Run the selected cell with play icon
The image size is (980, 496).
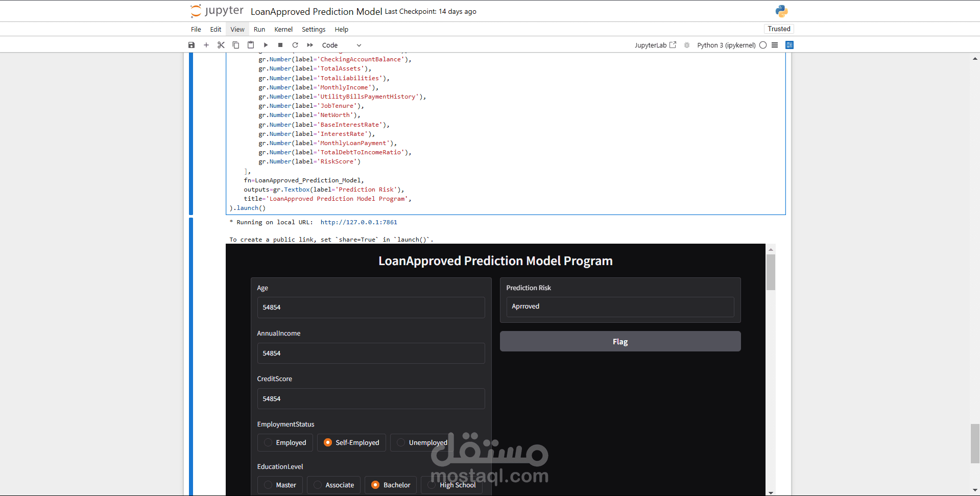pyautogui.click(x=266, y=45)
